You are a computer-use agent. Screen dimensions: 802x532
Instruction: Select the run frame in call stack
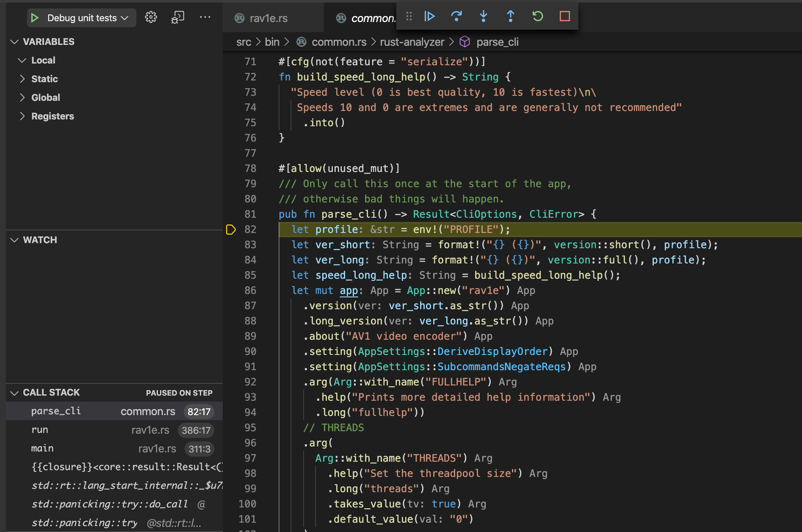[x=114, y=430]
